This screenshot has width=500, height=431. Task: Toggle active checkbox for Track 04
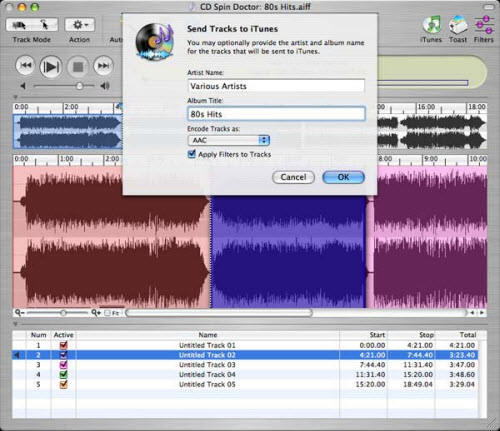(x=63, y=374)
